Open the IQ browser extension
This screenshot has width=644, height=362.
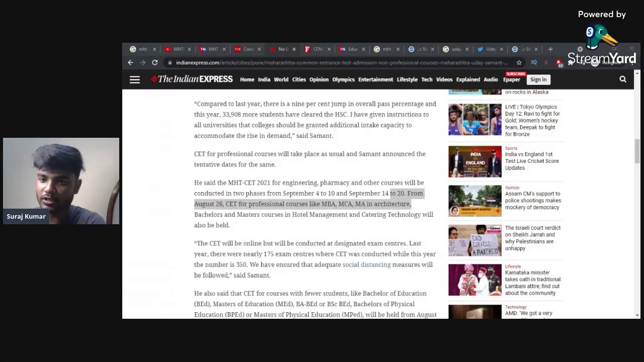534,62
